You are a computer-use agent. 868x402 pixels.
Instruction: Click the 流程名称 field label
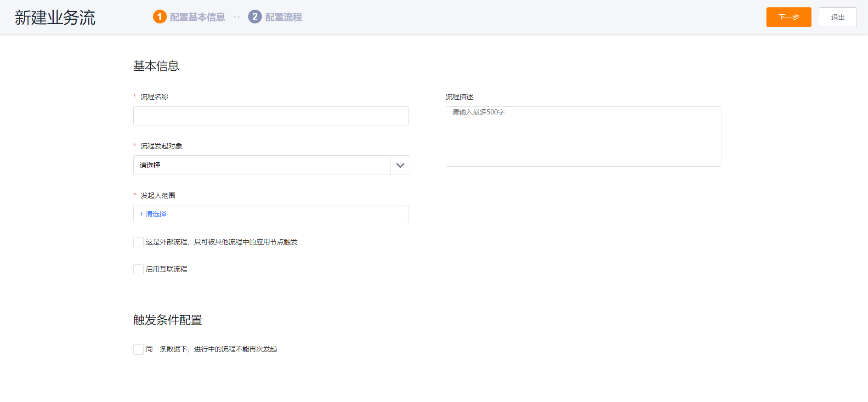click(x=154, y=97)
